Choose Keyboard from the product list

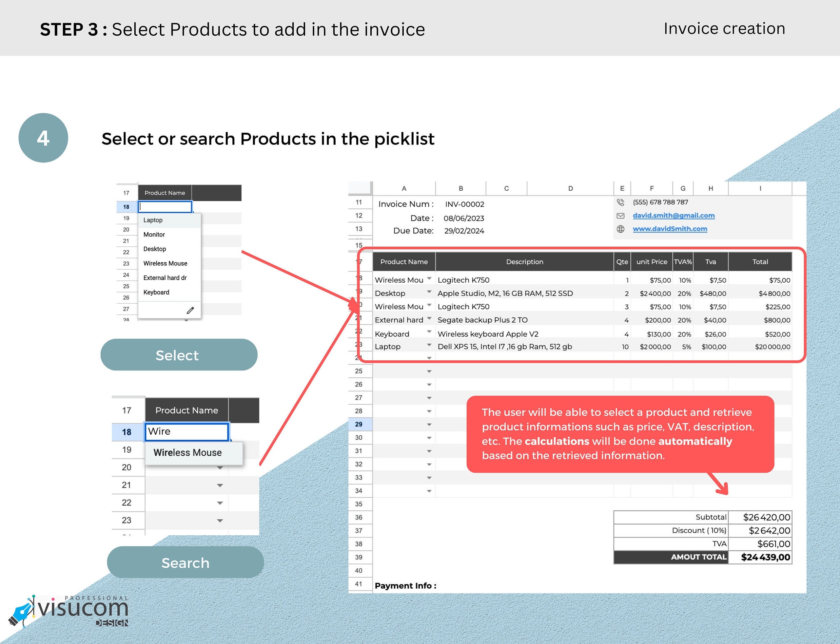[x=156, y=292]
